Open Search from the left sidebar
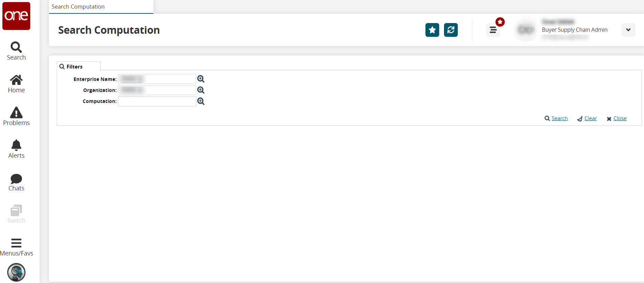Image resolution: width=644 pixels, height=283 pixels. pos(16,51)
